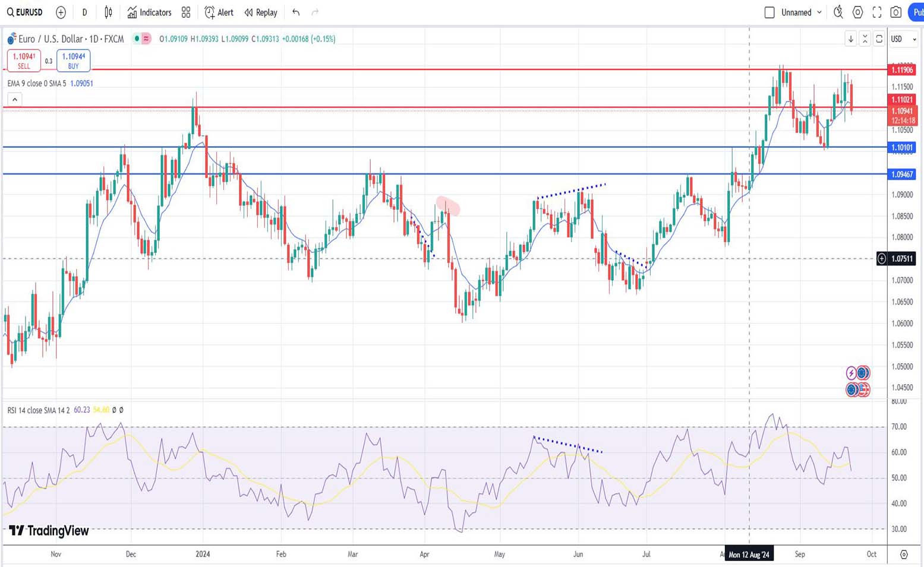Collapse the indicator legend chevron
924x567 pixels.
click(15, 99)
